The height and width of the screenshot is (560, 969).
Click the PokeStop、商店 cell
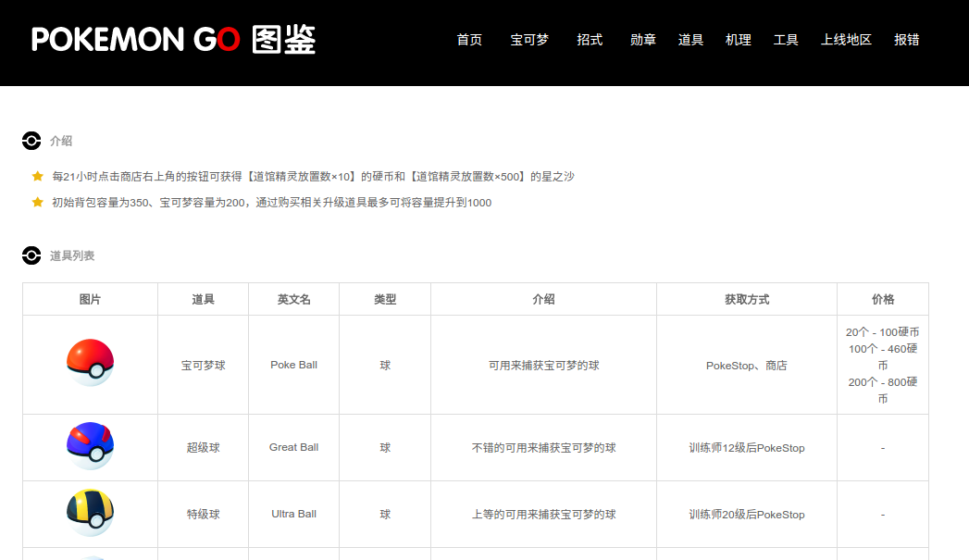(x=747, y=366)
